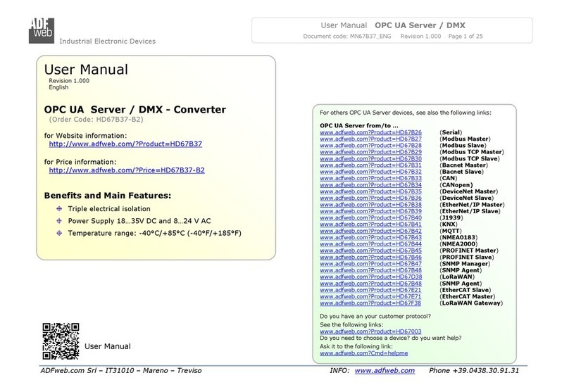The width and height of the screenshot is (569, 392).
Task: Follow the HD67B28 Modbus Slave link
Action: pos(370,146)
